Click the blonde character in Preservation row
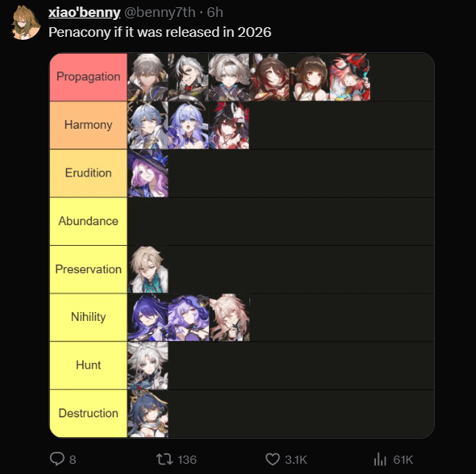Image resolution: width=476 pixels, height=474 pixels. pyautogui.click(x=148, y=269)
